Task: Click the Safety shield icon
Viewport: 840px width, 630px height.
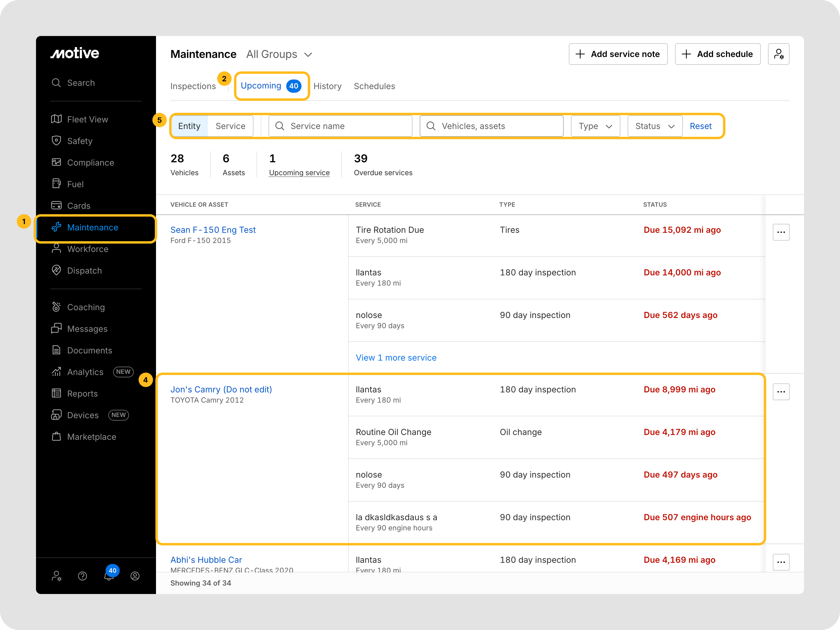Action: (x=56, y=141)
